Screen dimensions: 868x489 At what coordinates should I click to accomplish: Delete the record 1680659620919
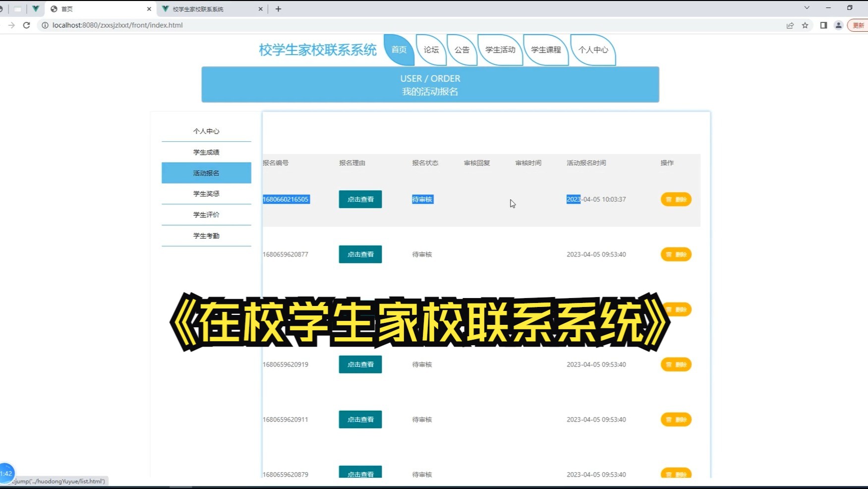676,365
